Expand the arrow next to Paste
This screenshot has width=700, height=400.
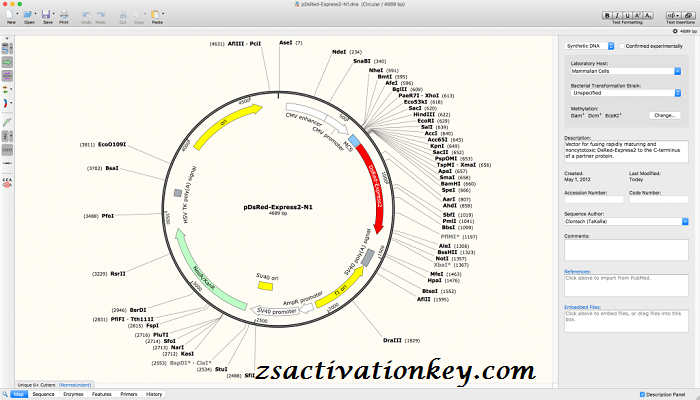tap(163, 14)
